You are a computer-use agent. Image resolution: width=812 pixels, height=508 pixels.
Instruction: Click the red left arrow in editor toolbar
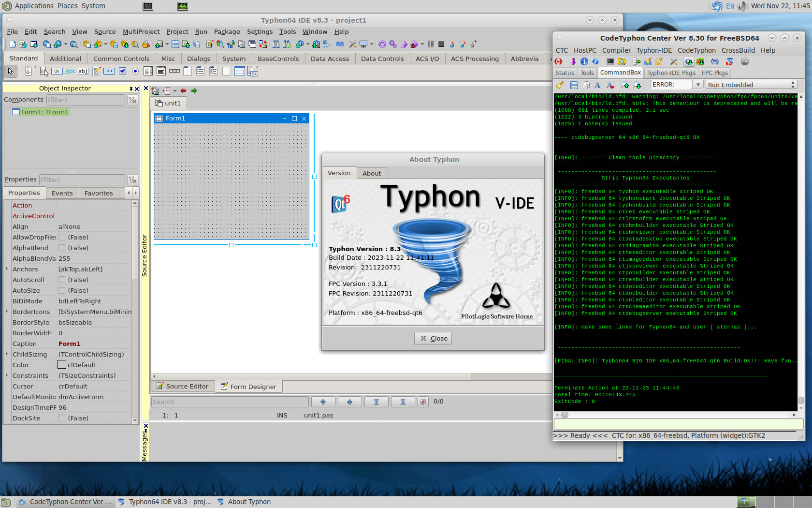[x=183, y=90]
